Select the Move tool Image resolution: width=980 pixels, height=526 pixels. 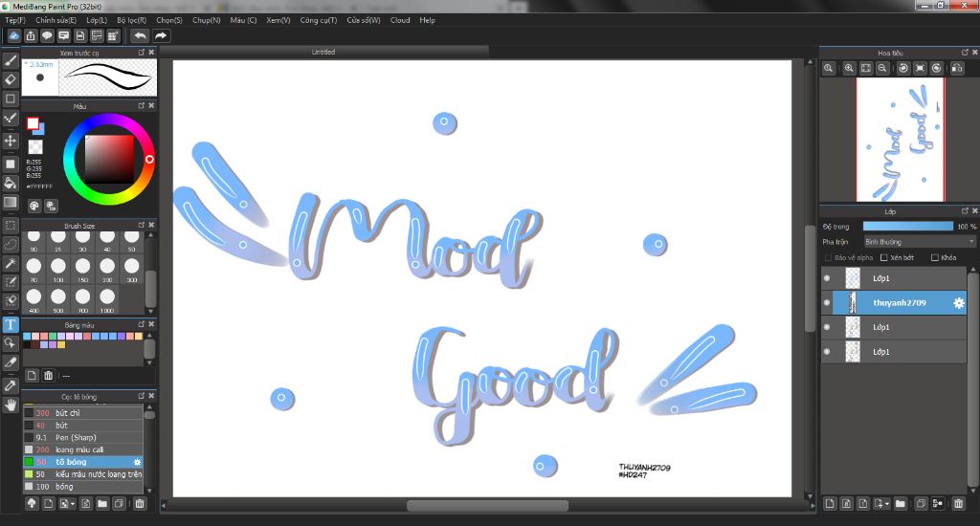pyautogui.click(x=10, y=140)
